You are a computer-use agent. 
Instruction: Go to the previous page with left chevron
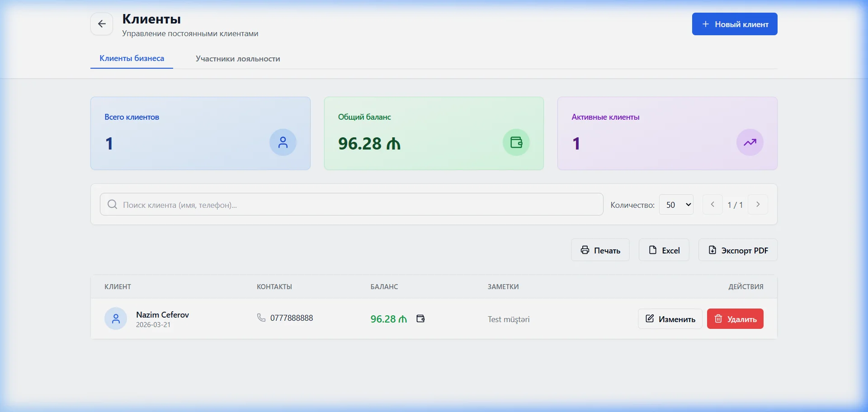[712, 205]
